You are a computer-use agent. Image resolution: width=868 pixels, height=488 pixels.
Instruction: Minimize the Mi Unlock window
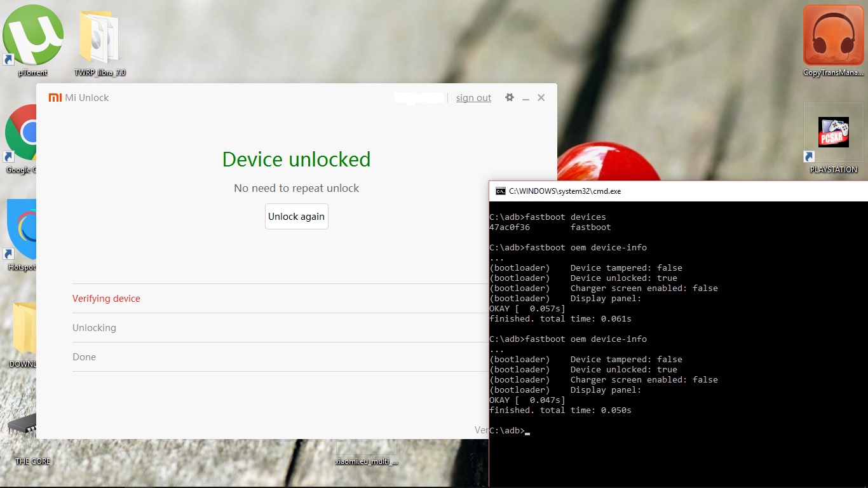[526, 98]
